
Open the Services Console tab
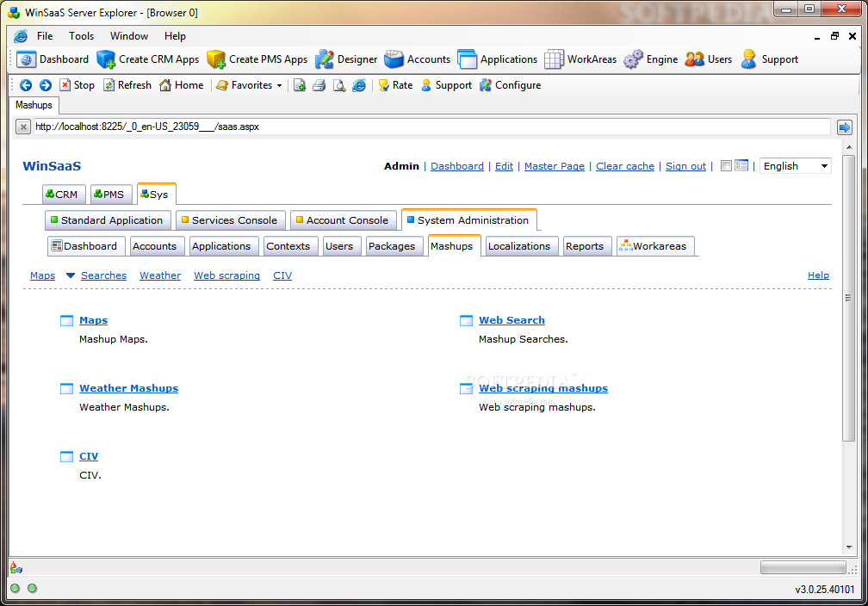coord(230,220)
